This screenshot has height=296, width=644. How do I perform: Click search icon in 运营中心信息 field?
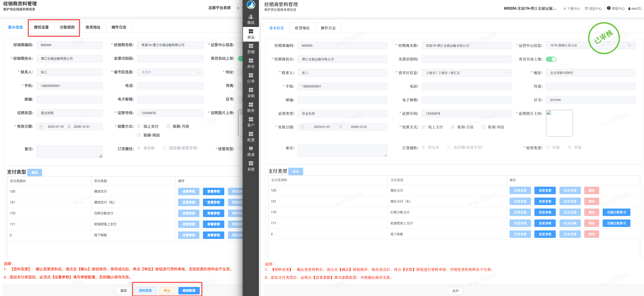click(x=629, y=45)
